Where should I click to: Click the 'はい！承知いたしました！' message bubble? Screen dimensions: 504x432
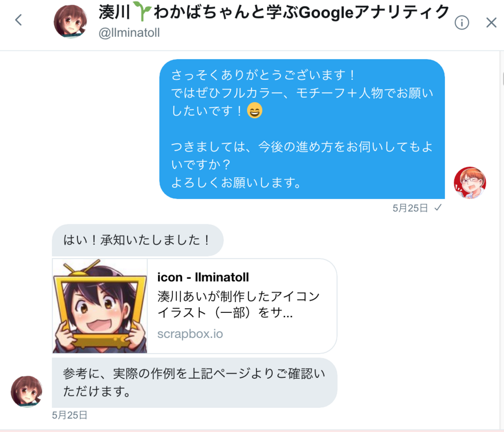[x=138, y=240]
